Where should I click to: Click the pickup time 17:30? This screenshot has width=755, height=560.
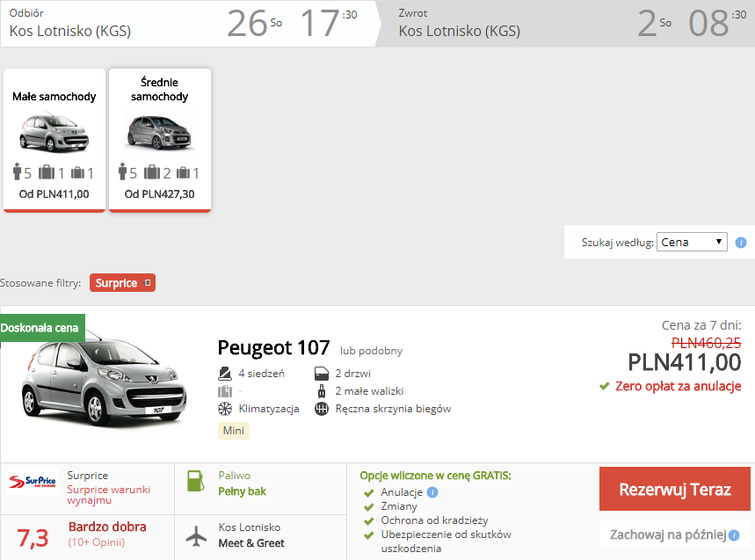(329, 23)
